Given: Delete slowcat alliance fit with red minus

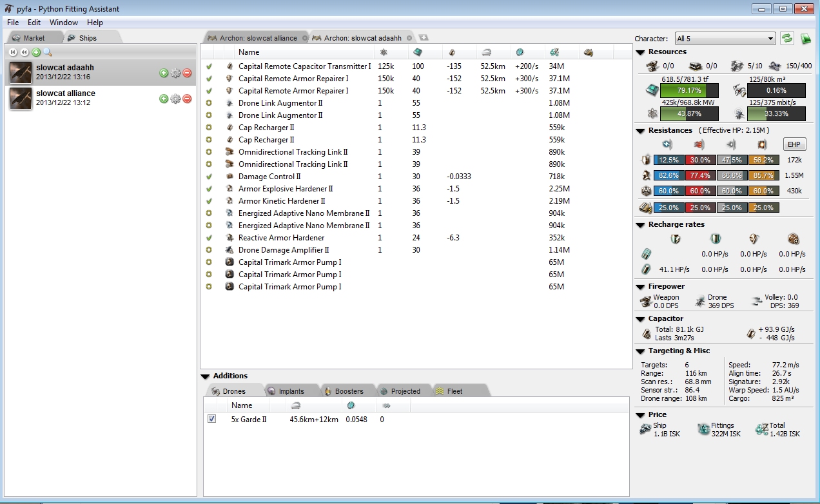Looking at the screenshot, I should click(187, 98).
